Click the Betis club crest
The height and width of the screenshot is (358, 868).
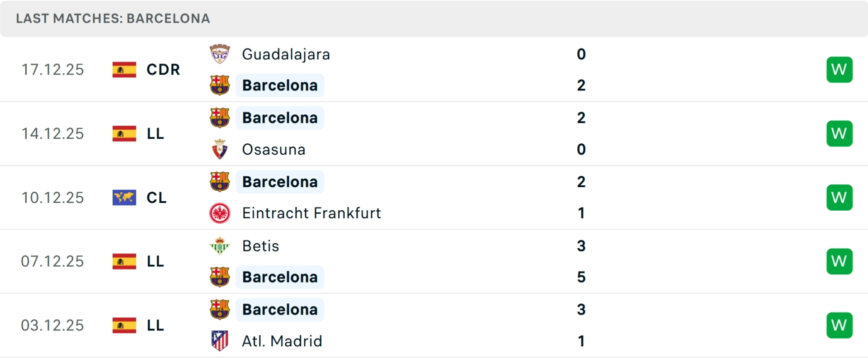click(x=220, y=246)
